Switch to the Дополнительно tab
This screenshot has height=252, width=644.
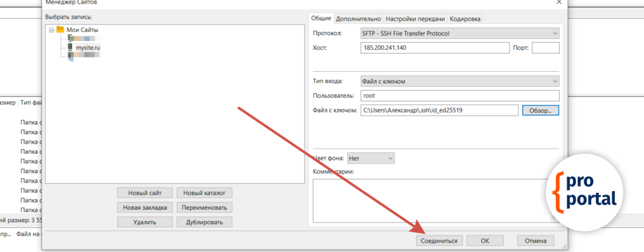click(358, 19)
